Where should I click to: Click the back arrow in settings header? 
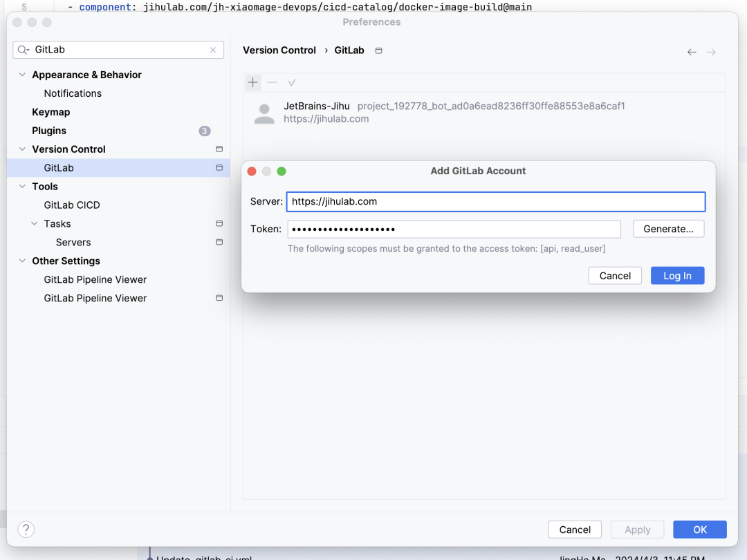coord(692,52)
